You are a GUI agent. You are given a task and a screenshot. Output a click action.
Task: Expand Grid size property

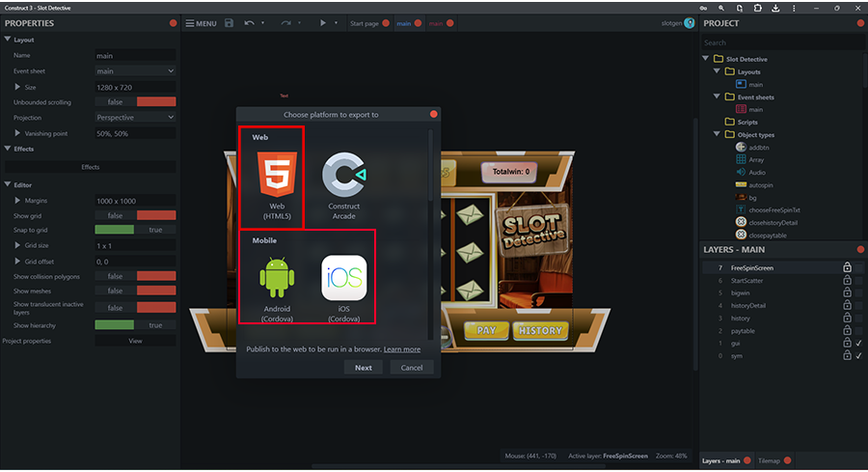pyautogui.click(x=17, y=245)
